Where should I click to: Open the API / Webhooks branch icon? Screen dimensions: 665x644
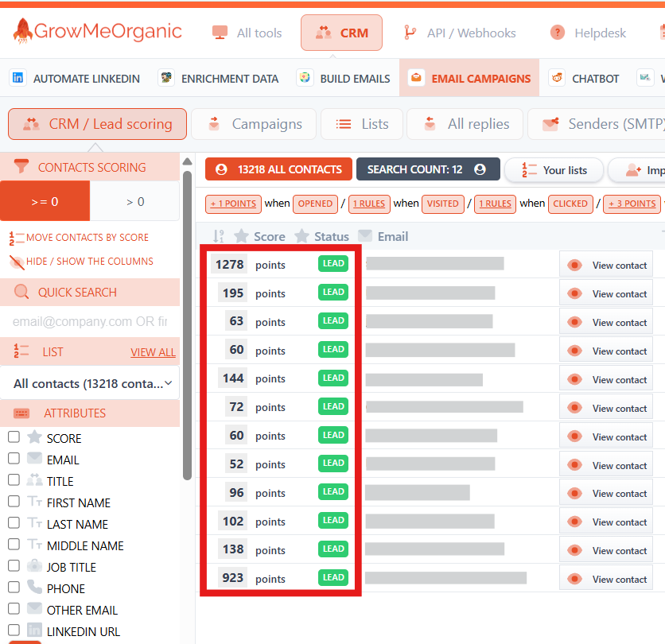pos(410,33)
